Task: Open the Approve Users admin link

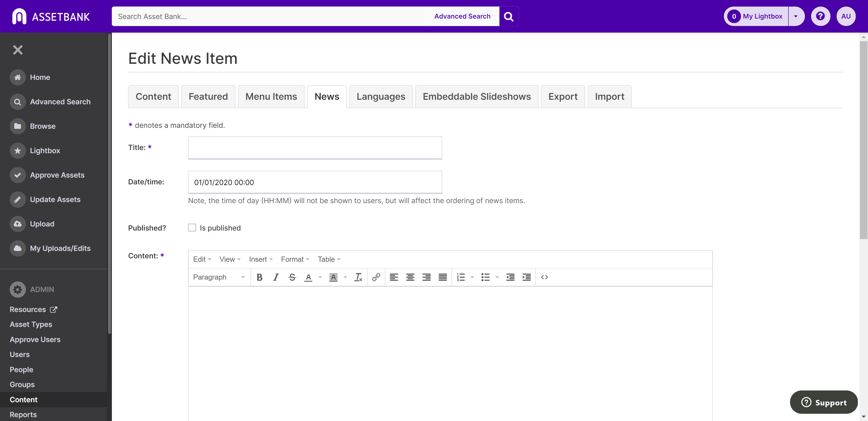Action: tap(35, 339)
